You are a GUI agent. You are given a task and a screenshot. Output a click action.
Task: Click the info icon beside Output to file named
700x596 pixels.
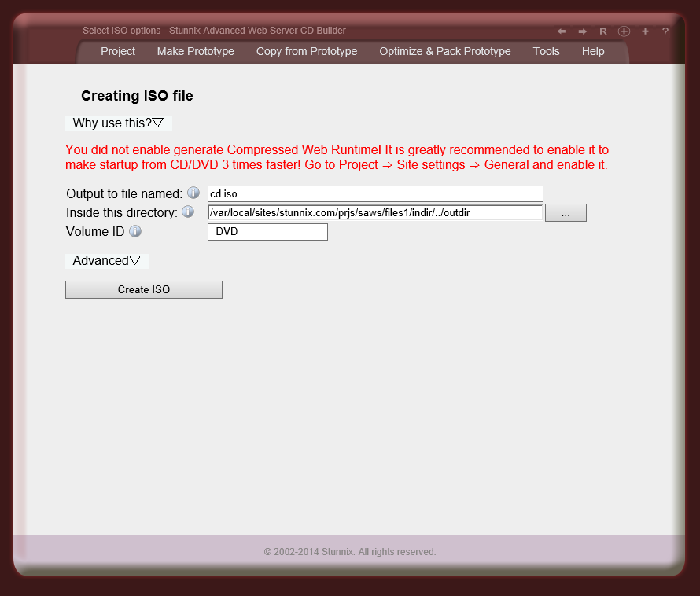click(x=193, y=193)
